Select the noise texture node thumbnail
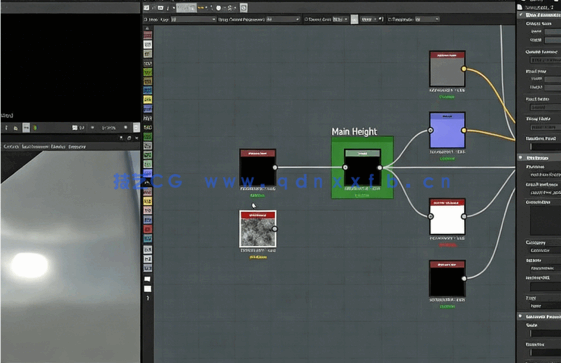This screenshot has width=561, height=363. click(258, 229)
